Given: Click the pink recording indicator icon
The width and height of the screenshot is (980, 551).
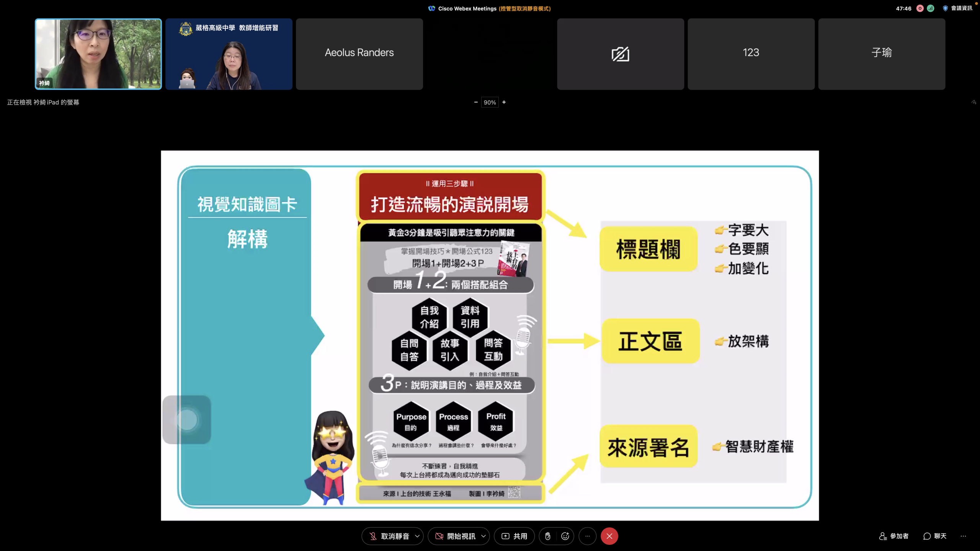Looking at the screenshot, I should coord(920,8).
